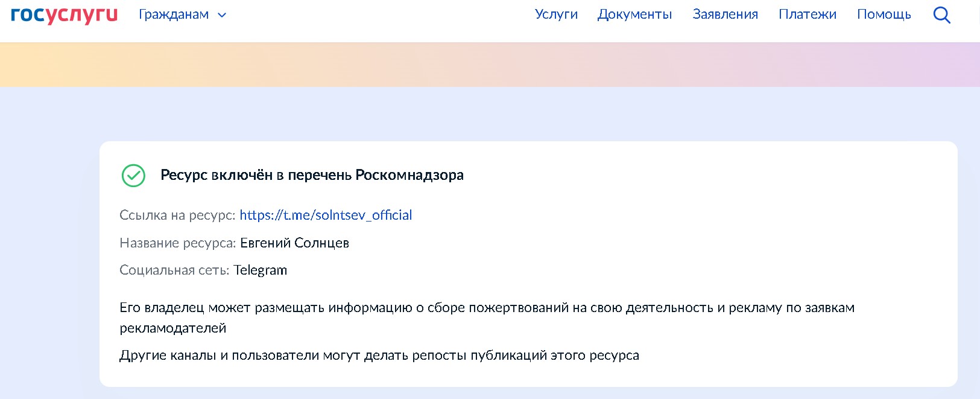The image size is (980, 399).
Task: Click the Telegram social network value
Action: (x=260, y=270)
